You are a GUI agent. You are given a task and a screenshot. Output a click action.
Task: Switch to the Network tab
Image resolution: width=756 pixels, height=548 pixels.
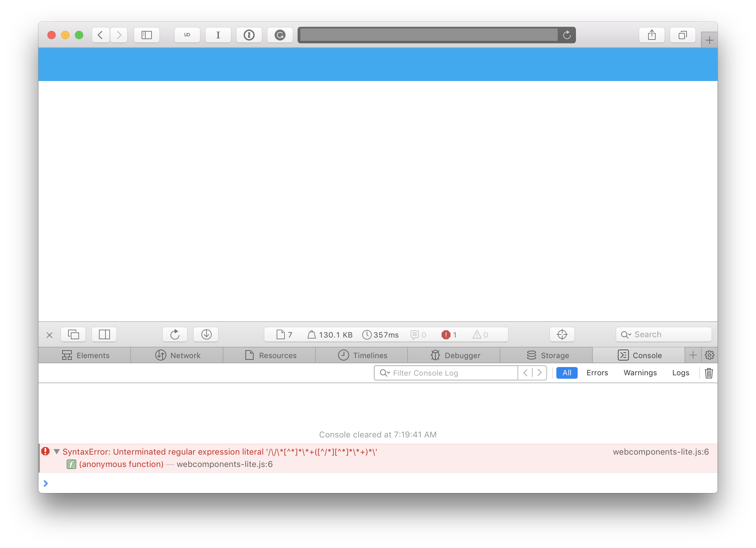pos(177,355)
